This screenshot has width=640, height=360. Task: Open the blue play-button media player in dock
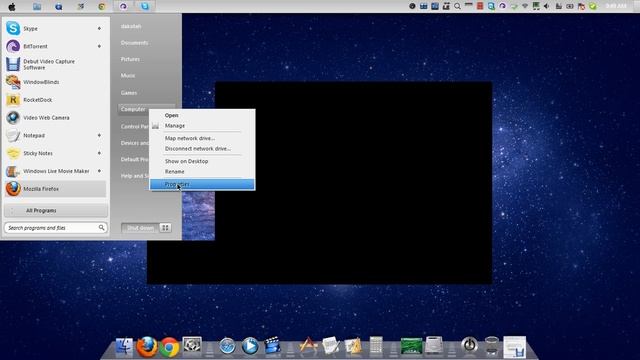[250, 347]
